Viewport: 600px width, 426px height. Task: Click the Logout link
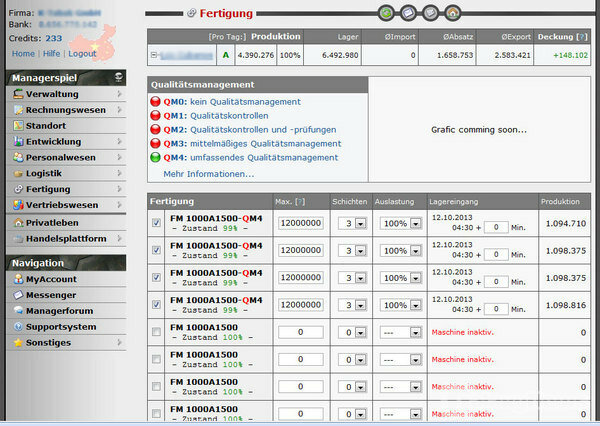click(x=82, y=54)
